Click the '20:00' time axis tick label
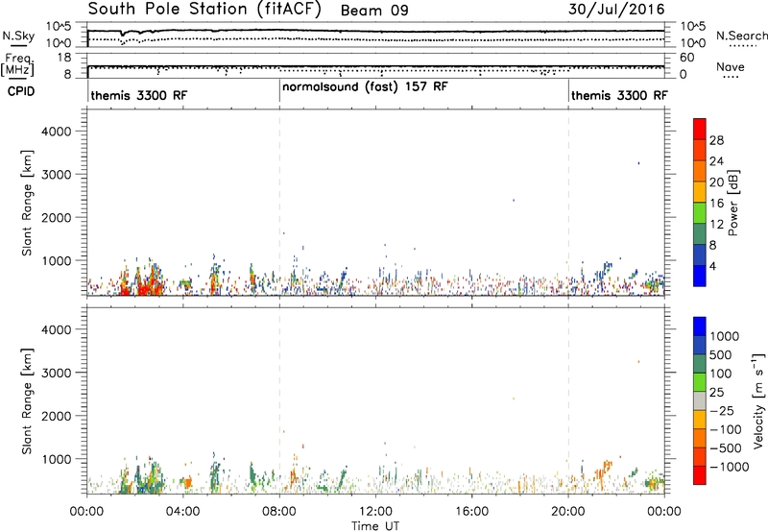This screenshot has height=532, width=768. point(568,512)
